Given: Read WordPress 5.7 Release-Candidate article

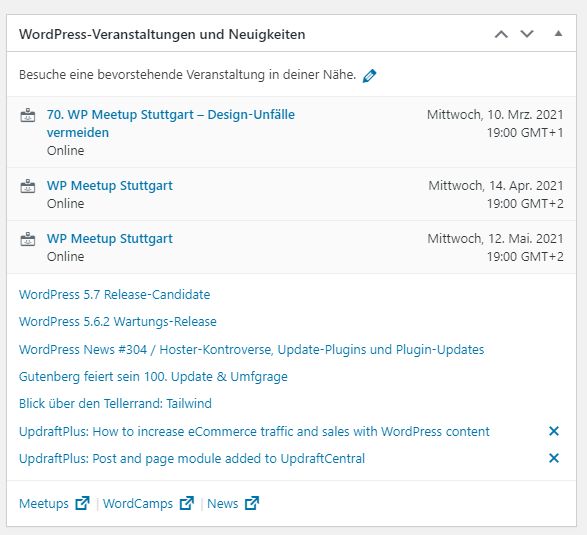Looking at the screenshot, I should (115, 295).
